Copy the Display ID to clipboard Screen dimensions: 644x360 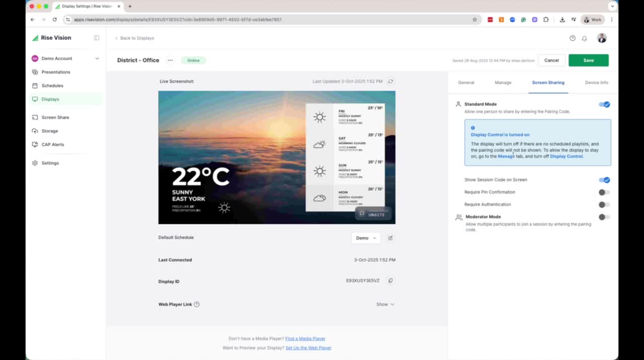390,281
